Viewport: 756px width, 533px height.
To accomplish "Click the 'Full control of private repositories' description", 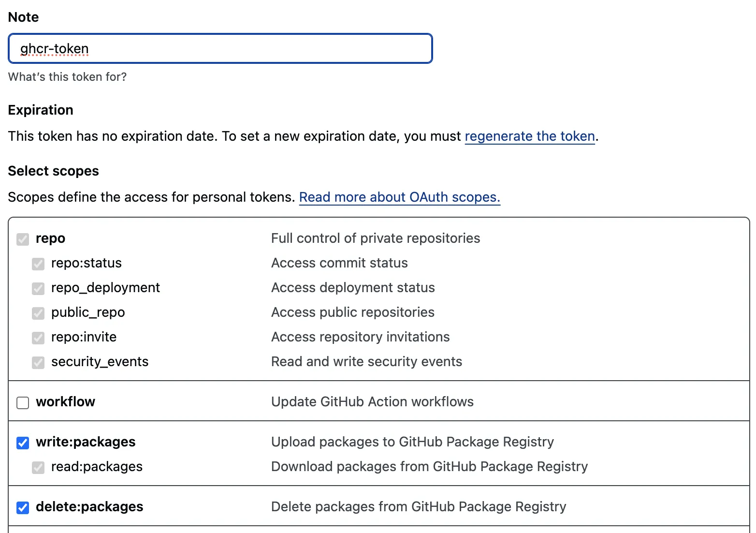I will pos(375,238).
